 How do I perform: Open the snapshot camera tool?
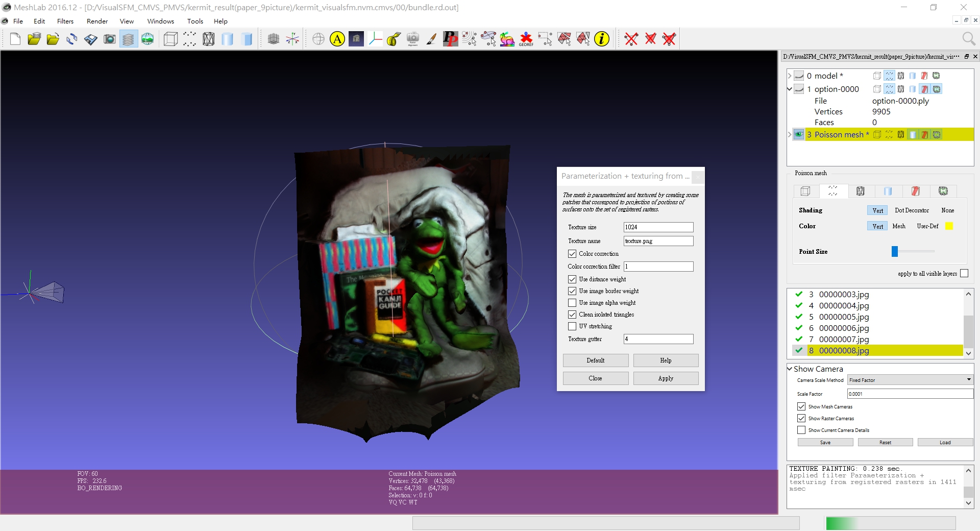coord(109,39)
